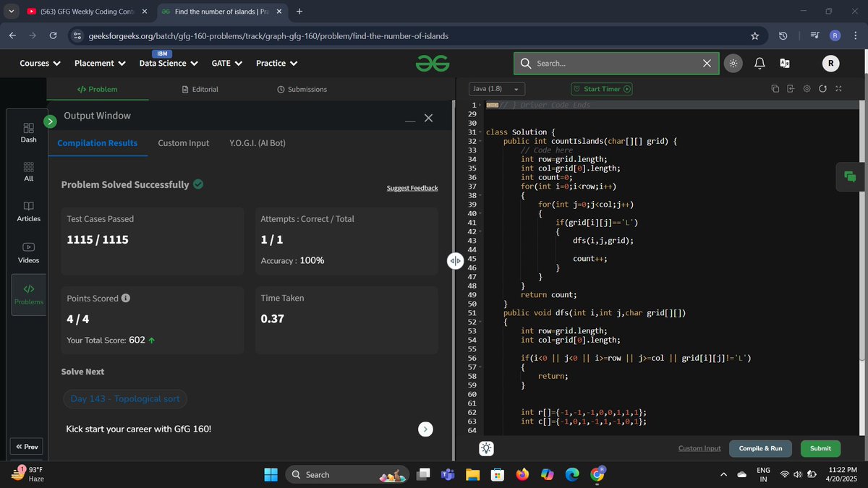The width and height of the screenshot is (868, 488).
Task: Switch to the Submissions tab
Action: [x=302, y=89]
